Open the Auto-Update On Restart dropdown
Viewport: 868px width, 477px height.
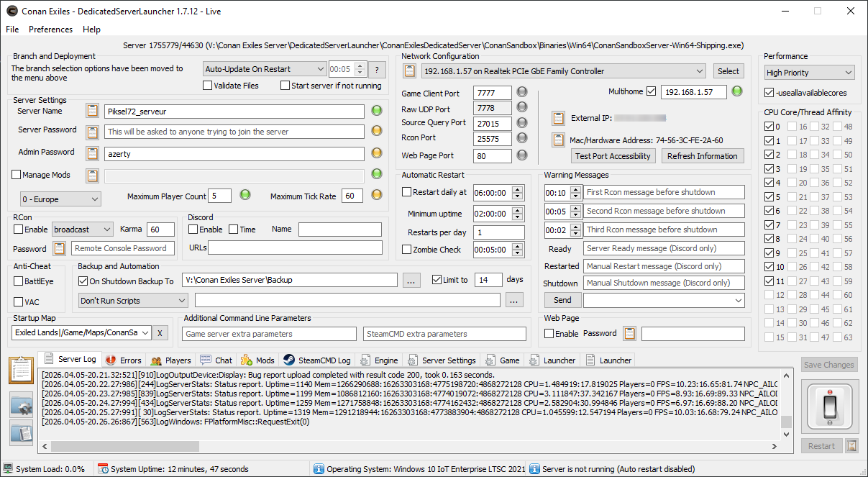pos(264,69)
